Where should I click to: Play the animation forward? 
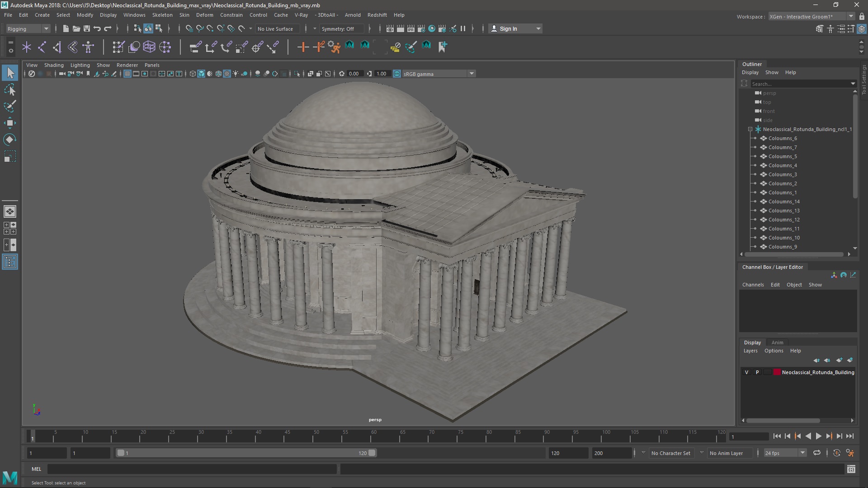[818, 436]
